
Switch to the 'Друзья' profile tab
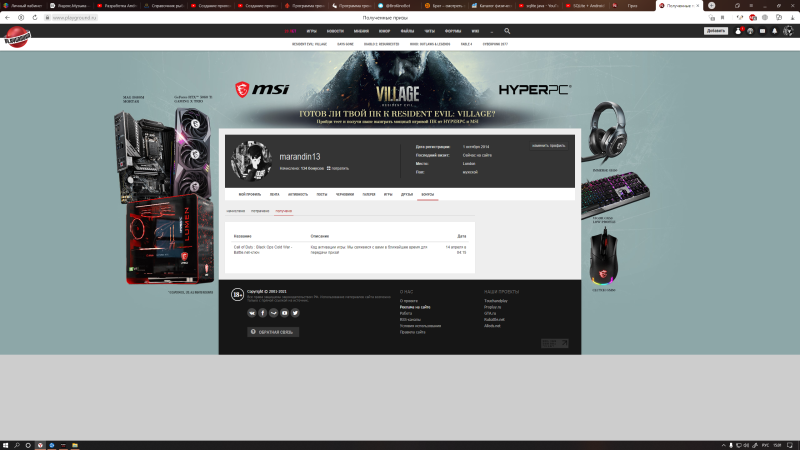coord(407,194)
